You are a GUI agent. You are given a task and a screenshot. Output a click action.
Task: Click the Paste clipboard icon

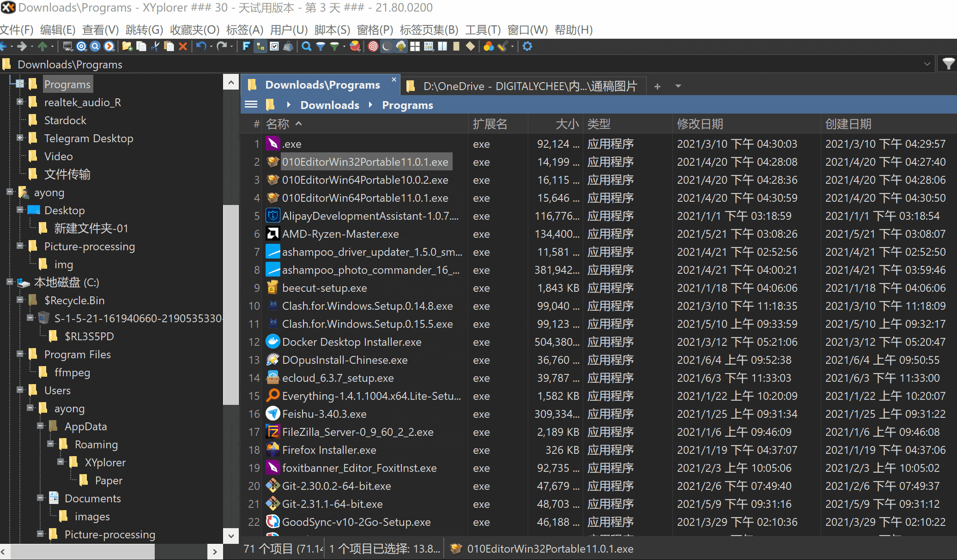(x=169, y=46)
